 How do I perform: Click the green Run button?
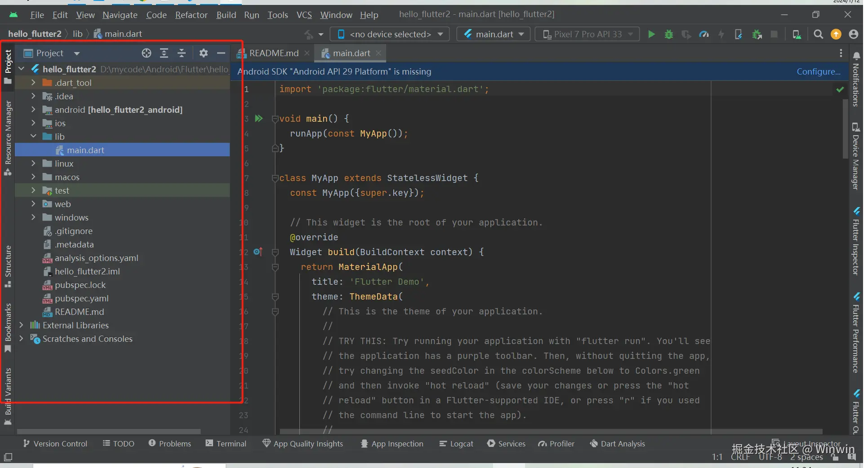[x=651, y=34]
